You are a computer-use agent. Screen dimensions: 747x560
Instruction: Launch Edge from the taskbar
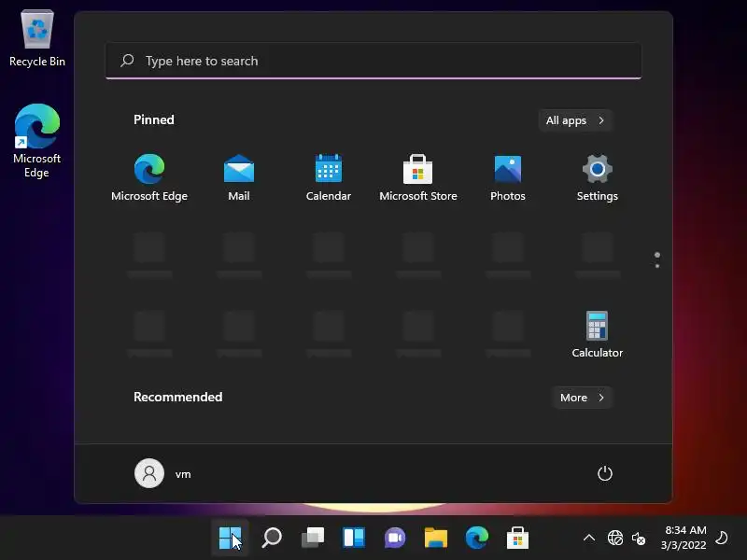[476, 539]
